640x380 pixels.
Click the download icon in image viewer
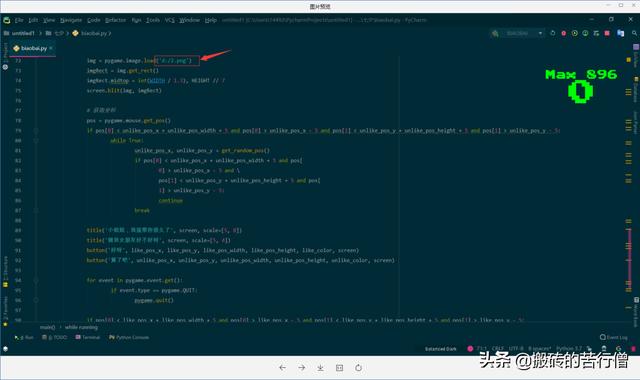(x=320, y=368)
